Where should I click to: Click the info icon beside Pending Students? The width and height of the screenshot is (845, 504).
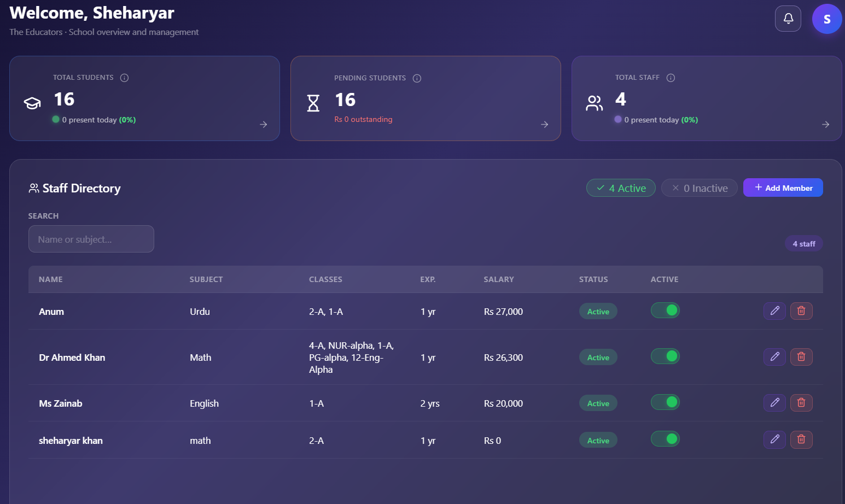(417, 78)
